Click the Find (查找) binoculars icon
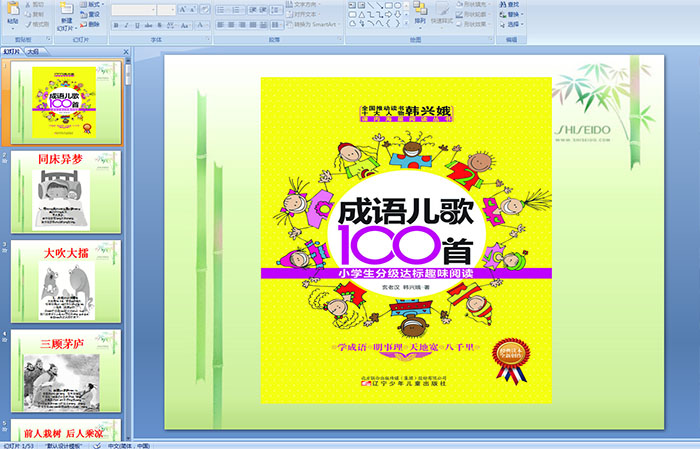This screenshot has height=449, width=700. pyautogui.click(x=503, y=4)
